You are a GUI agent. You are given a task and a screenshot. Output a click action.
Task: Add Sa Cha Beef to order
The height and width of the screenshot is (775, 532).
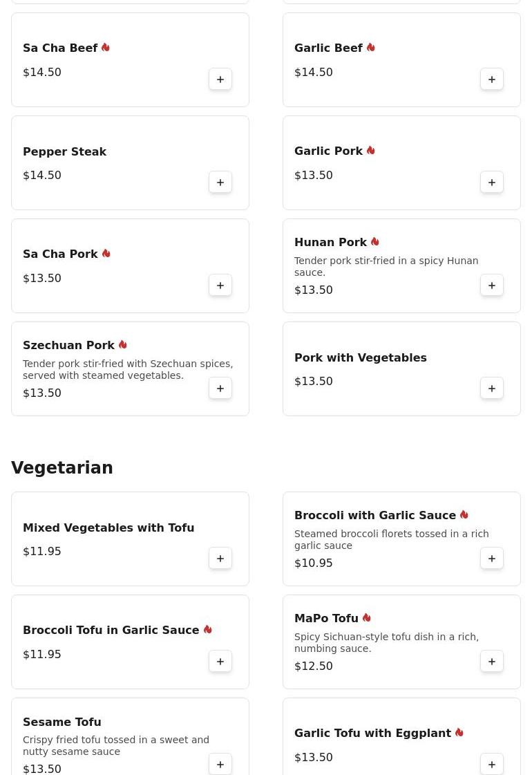(x=220, y=80)
